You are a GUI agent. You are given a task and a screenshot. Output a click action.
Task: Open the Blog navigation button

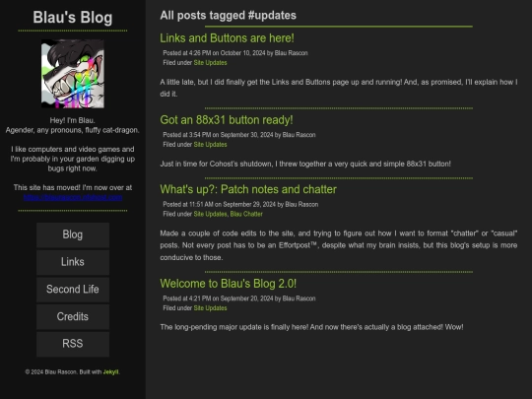(x=73, y=234)
